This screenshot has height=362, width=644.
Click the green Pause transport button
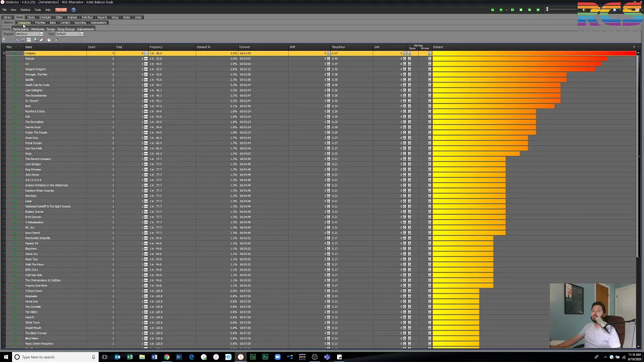tap(512, 10)
